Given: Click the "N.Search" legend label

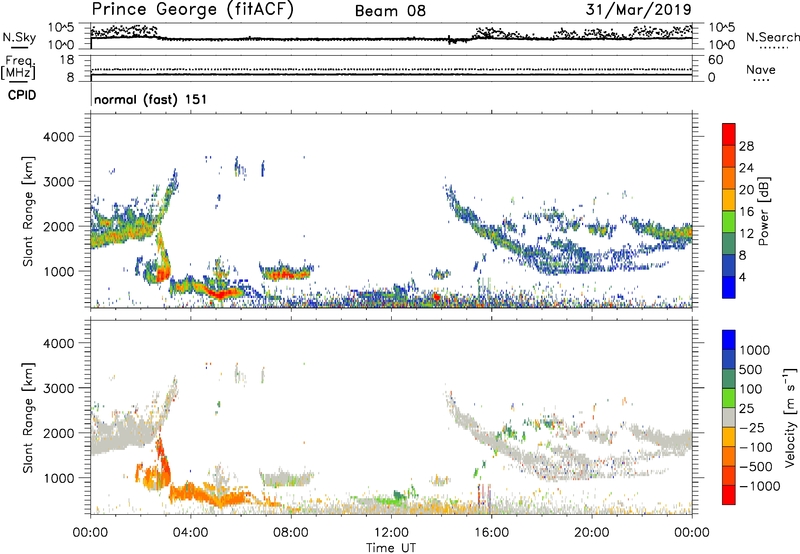Looking at the screenshot, I should pos(773,37).
